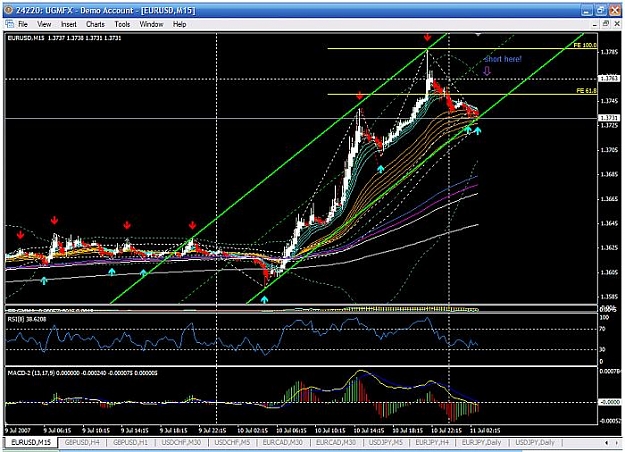Click the '11 Jul 02:15' time label

pyautogui.click(x=485, y=430)
